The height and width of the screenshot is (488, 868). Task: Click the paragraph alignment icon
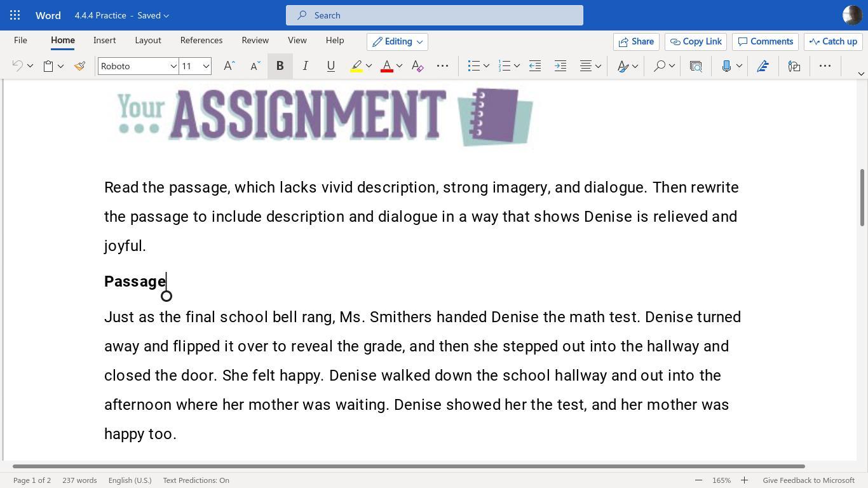tap(586, 66)
